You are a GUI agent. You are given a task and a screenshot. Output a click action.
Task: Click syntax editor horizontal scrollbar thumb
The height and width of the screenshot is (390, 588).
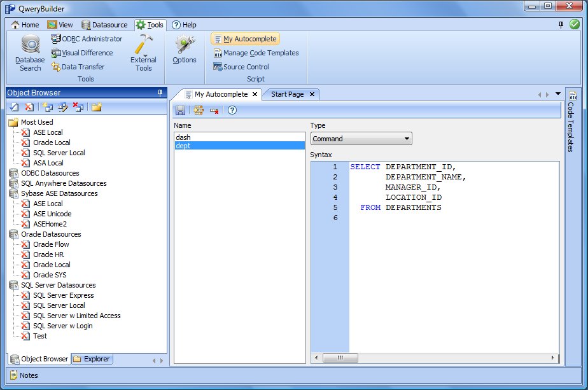click(340, 358)
